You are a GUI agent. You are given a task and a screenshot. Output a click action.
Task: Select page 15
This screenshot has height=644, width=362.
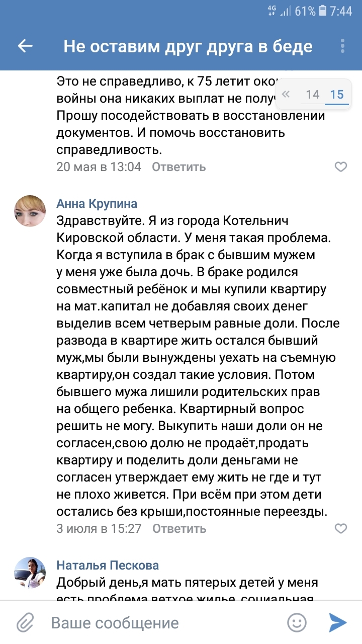(337, 94)
